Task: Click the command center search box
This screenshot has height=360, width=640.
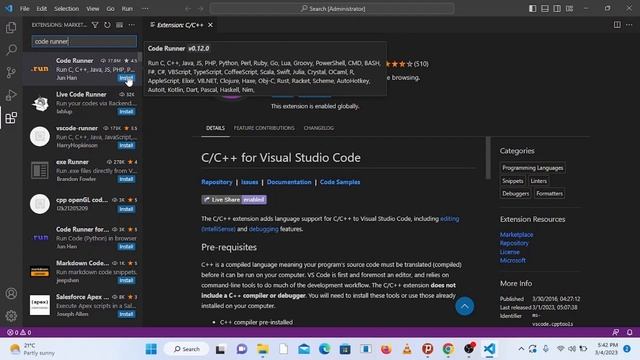Action: [x=332, y=8]
